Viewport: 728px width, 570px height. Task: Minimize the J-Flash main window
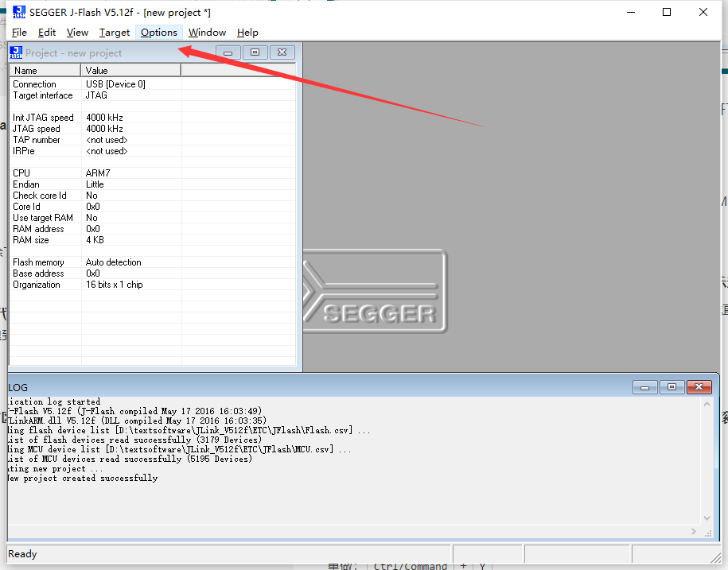click(630, 12)
